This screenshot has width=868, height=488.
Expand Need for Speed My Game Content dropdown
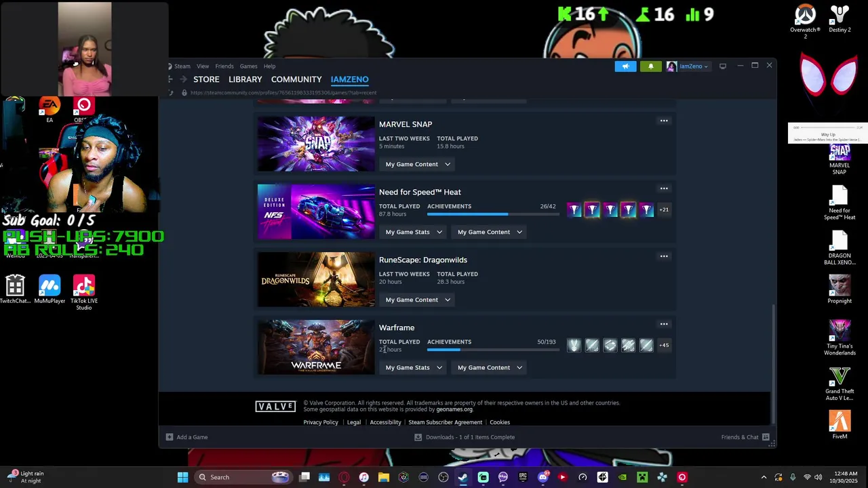(x=490, y=232)
